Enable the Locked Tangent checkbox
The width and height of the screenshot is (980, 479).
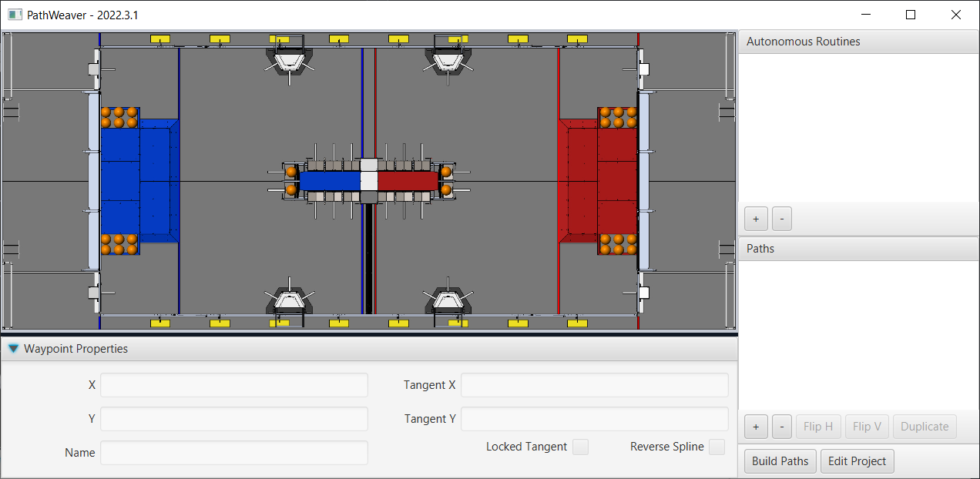click(580, 447)
